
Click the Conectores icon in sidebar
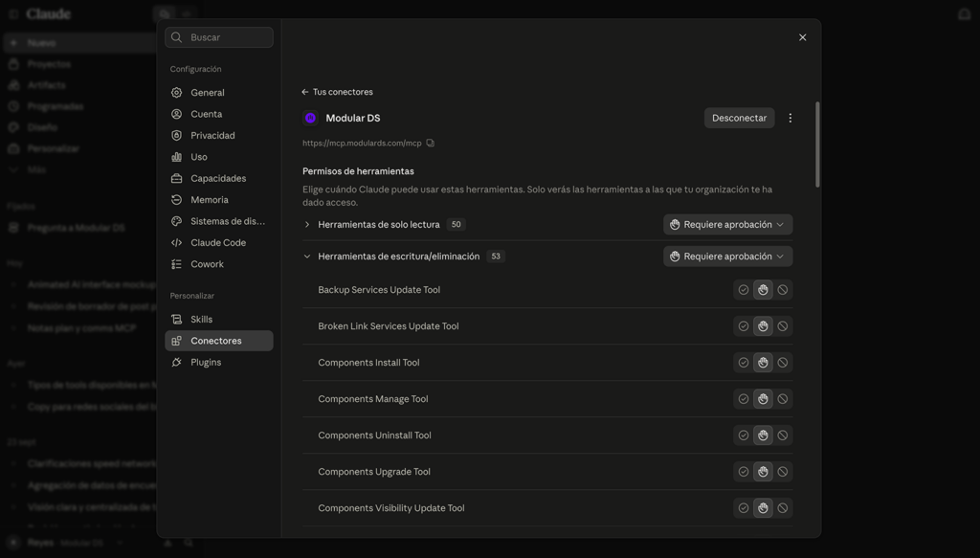click(x=177, y=341)
